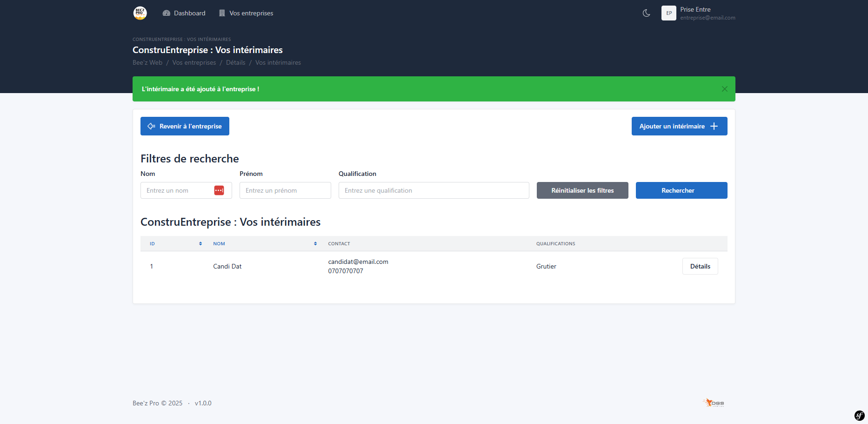Click the plus icon on Ajouter un intérimaire

point(714,126)
